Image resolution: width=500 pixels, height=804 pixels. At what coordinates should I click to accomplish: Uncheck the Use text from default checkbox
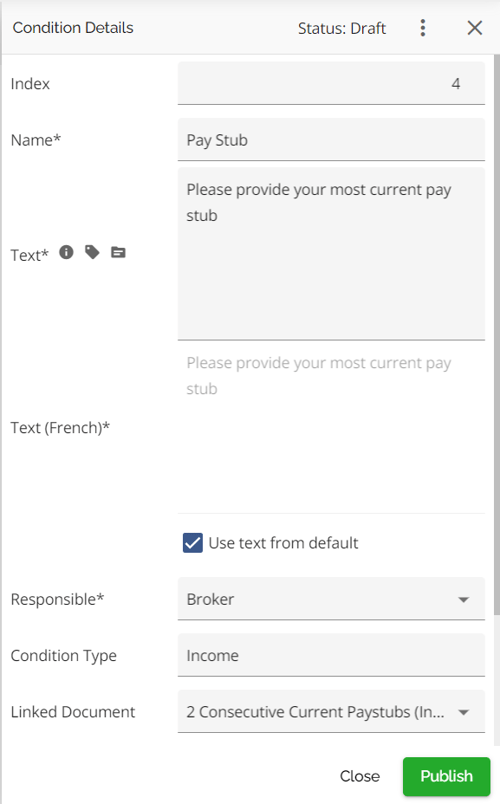pos(193,543)
